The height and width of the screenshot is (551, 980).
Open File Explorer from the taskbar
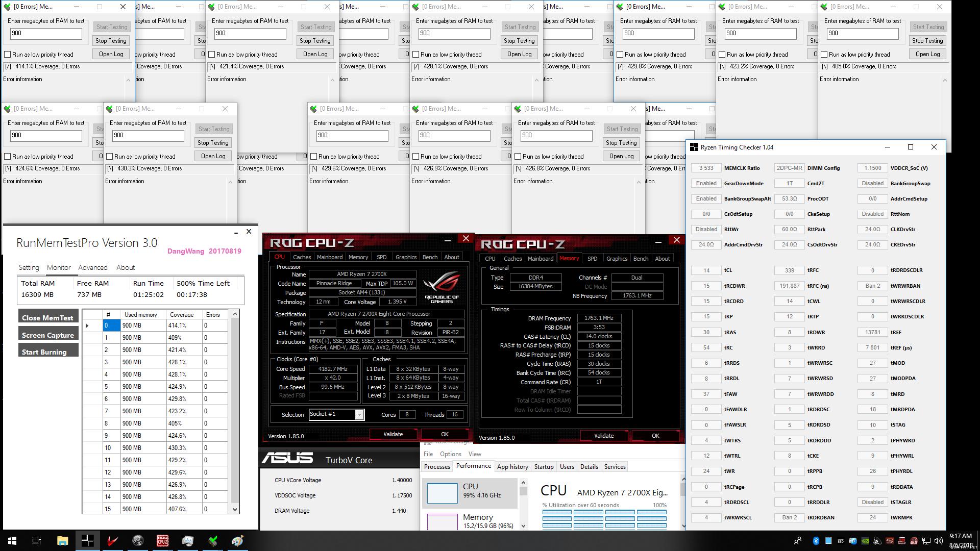click(x=62, y=541)
